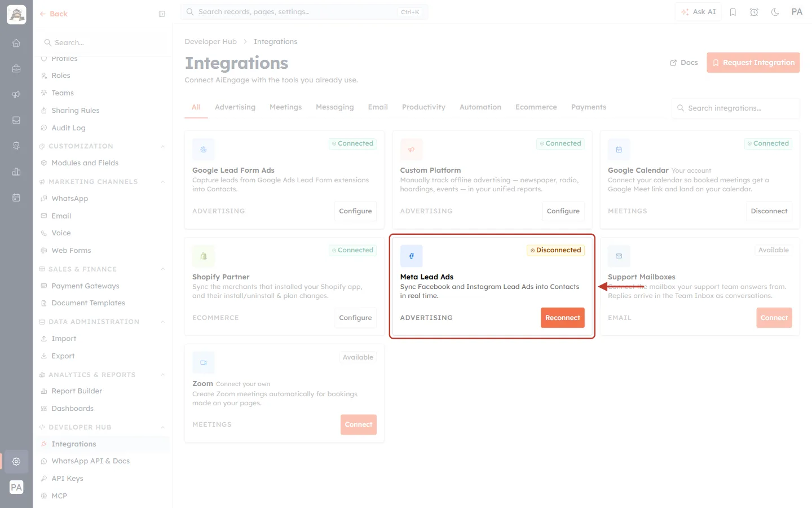
Task: Collapse the sidebar with the panel icon
Action: point(162,14)
